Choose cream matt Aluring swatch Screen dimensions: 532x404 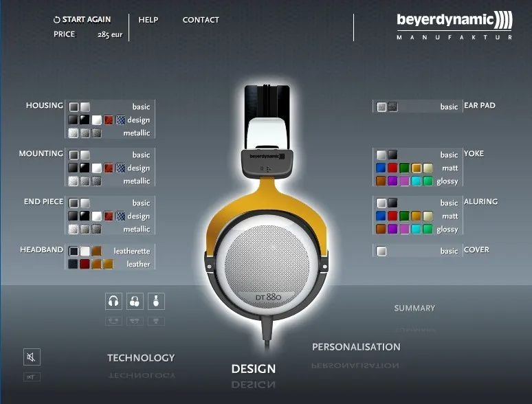click(x=428, y=216)
